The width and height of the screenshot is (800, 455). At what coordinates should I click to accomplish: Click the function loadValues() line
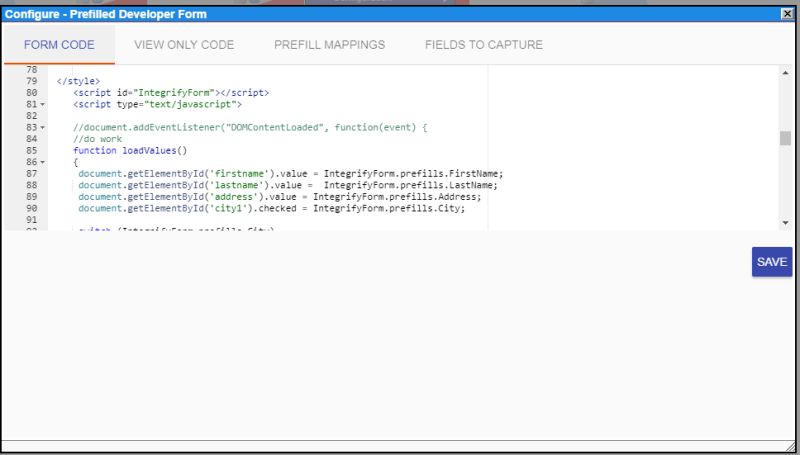(130, 150)
